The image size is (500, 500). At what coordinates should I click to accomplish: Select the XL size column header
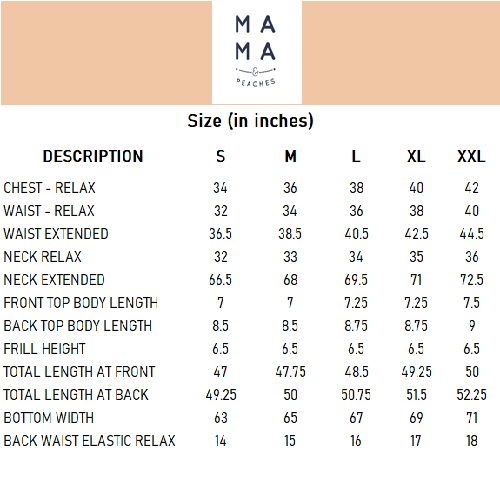(416, 156)
